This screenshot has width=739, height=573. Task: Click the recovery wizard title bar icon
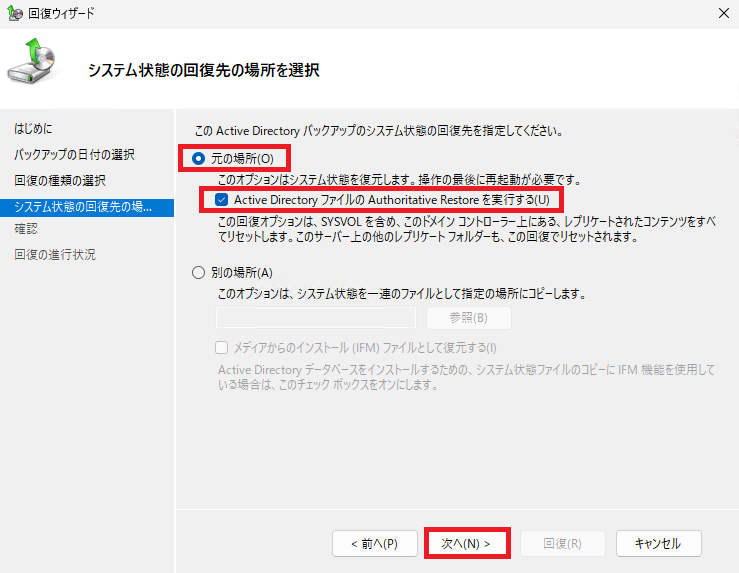pos(15,13)
